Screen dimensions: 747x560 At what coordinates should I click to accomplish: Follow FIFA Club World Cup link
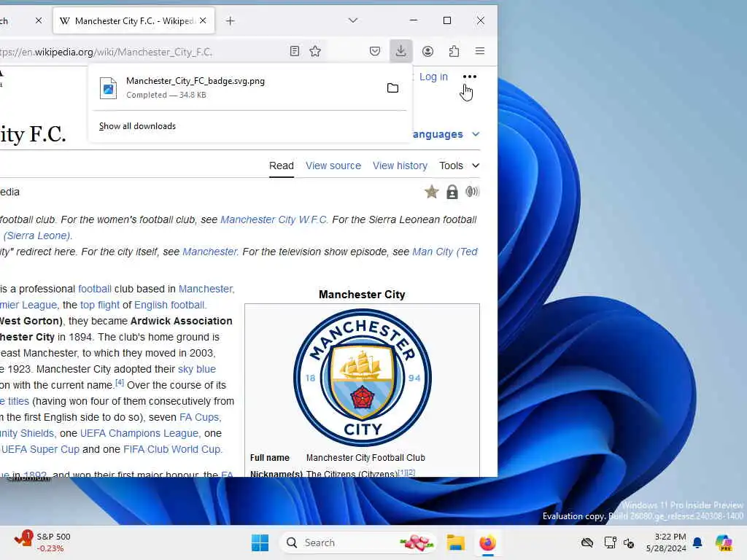pyautogui.click(x=171, y=449)
